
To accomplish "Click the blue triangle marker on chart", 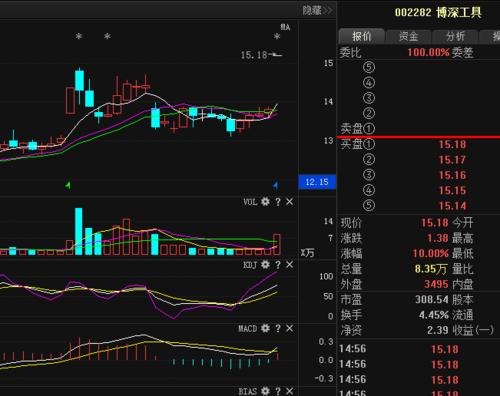I will tap(276, 185).
